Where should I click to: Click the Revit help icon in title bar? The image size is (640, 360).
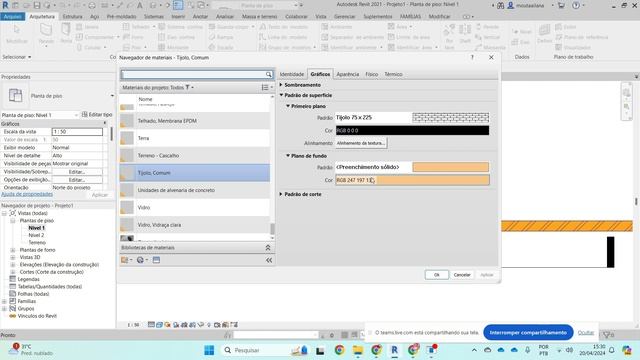click(576, 5)
